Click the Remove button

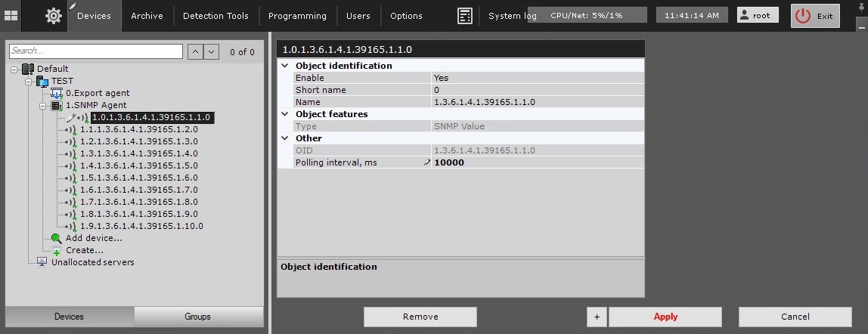pos(420,317)
